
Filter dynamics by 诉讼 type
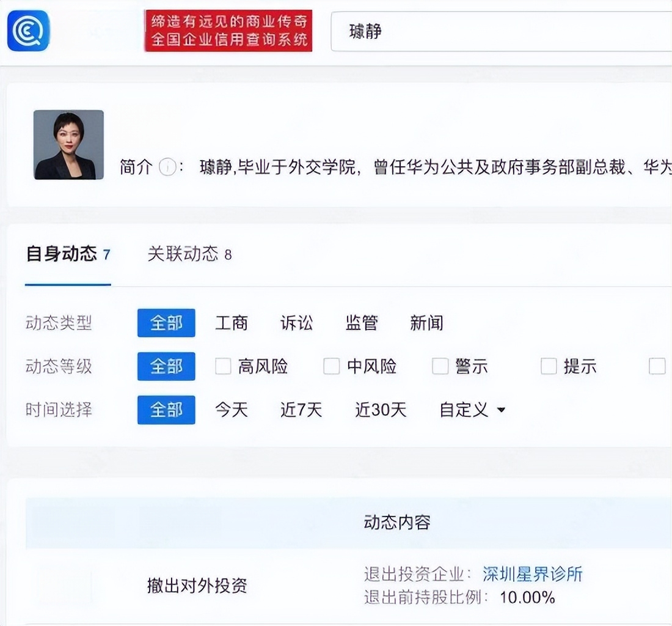click(296, 323)
